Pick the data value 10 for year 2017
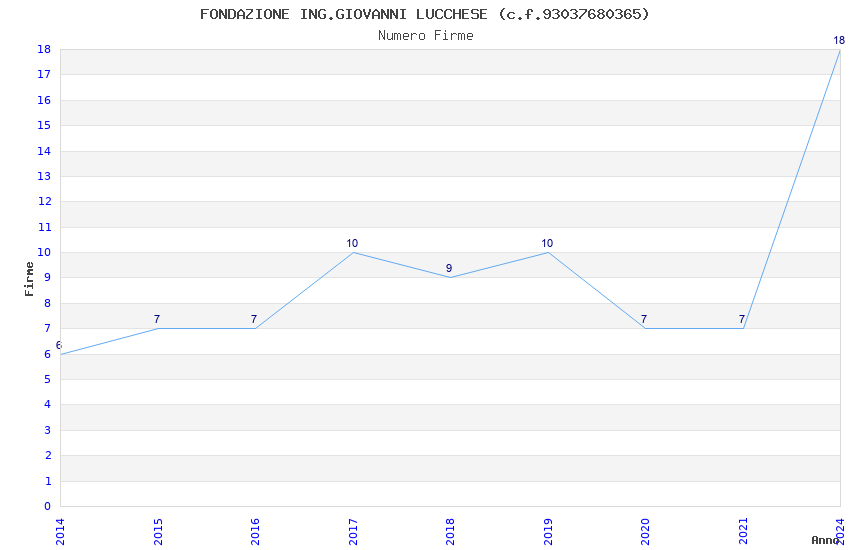This screenshot has height=550, width=850. (x=352, y=243)
